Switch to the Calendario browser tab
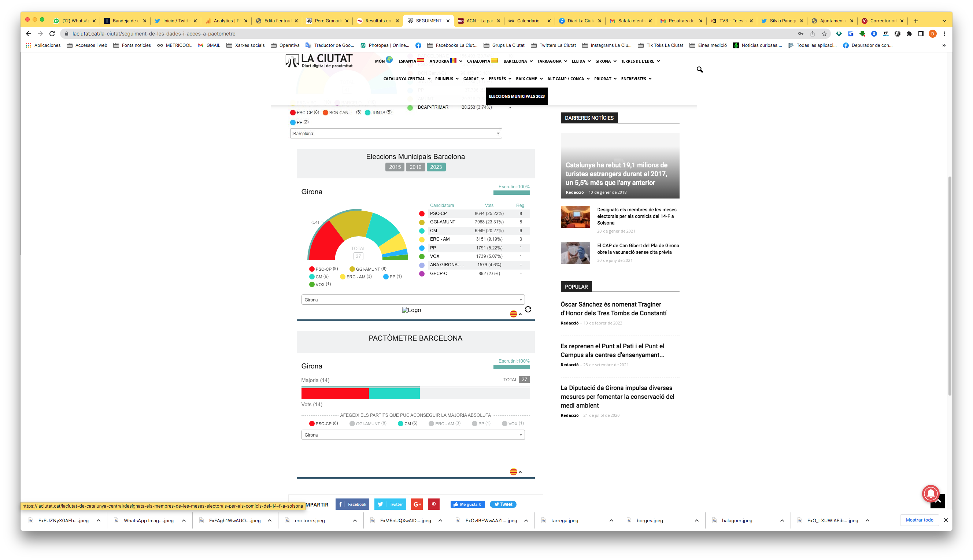 coord(528,21)
